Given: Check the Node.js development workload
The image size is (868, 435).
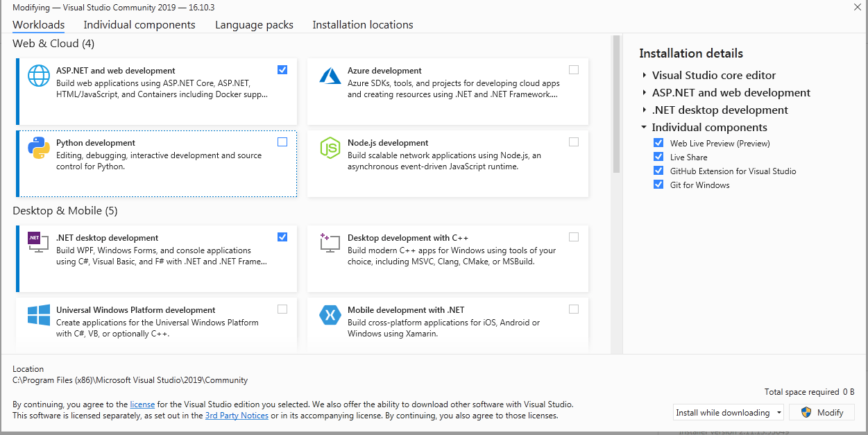Looking at the screenshot, I should [574, 142].
